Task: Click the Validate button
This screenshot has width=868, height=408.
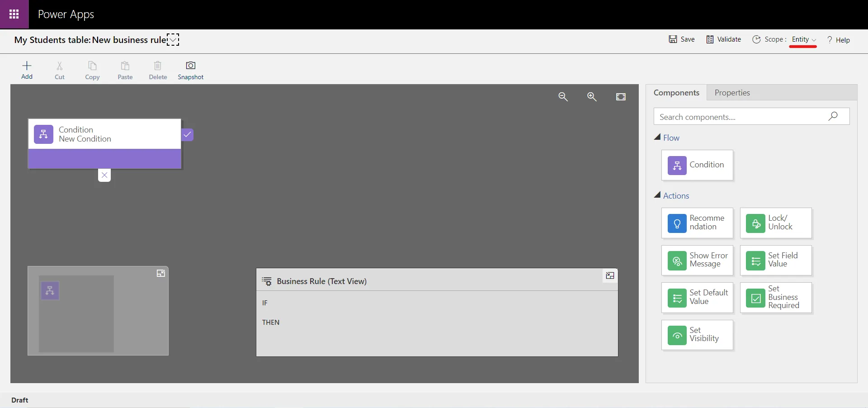Action: tap(724, 39)
